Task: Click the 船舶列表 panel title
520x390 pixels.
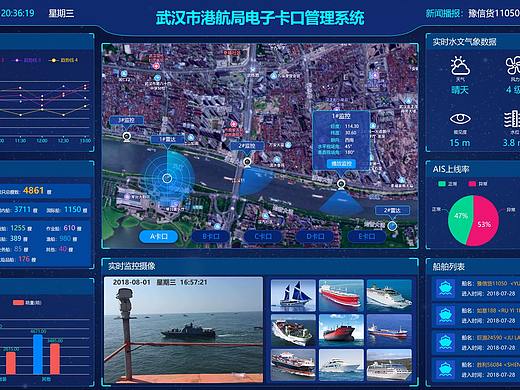Action: pos(448,266)
